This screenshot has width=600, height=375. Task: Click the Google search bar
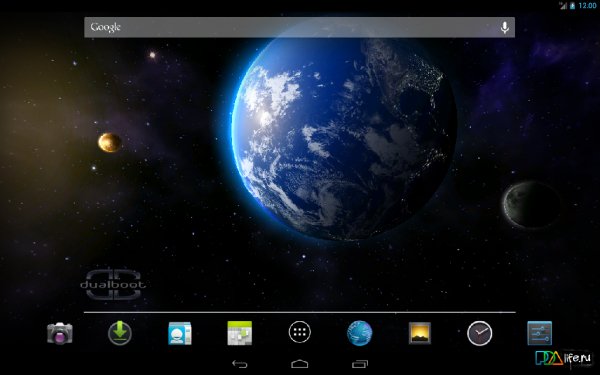(299, 27)
